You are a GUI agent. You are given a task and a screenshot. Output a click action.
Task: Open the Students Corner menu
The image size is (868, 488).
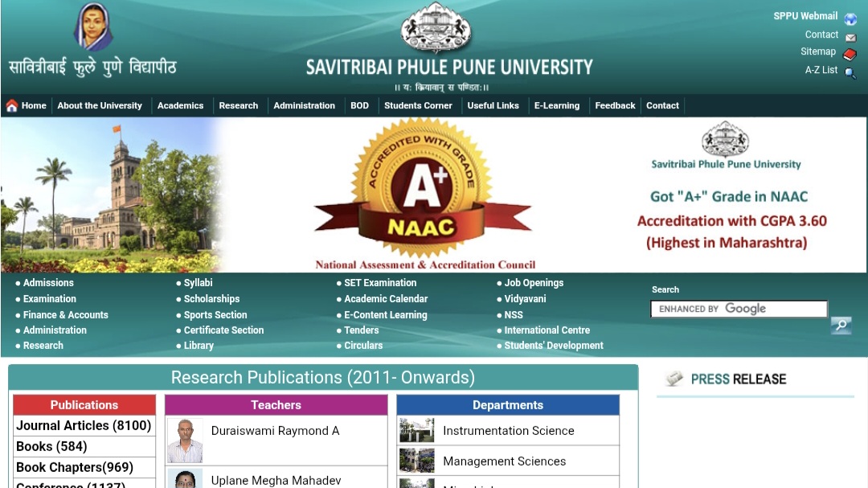[x=418, y=105]
